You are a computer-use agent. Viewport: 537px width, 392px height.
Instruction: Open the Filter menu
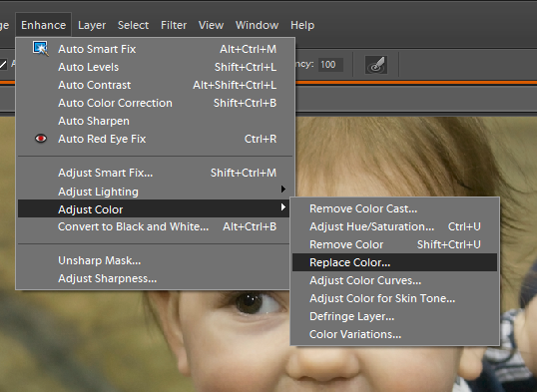tap(174, 25)
